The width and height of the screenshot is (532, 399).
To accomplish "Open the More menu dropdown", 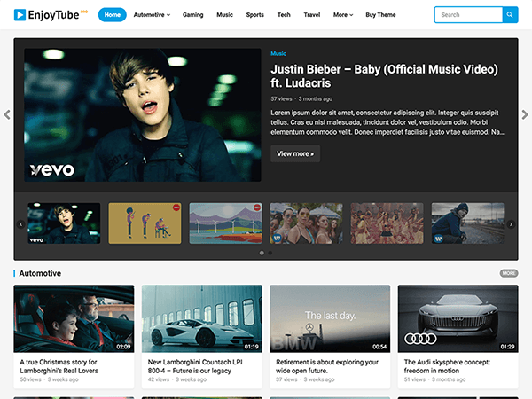I will [342, 15].
